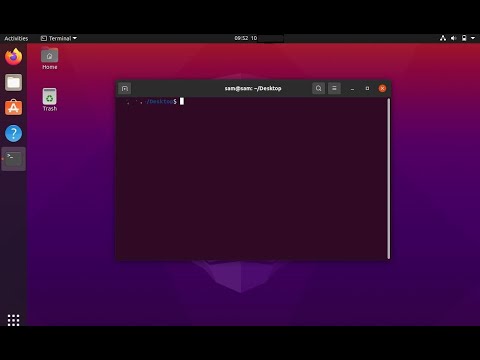
Task: Click the terminal vertical scrollbar
Action: (388, 178)
